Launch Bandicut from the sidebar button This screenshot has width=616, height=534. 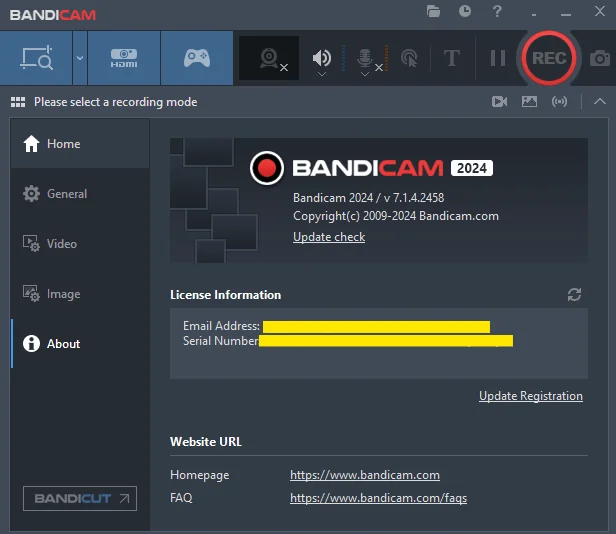pos(80,498)
